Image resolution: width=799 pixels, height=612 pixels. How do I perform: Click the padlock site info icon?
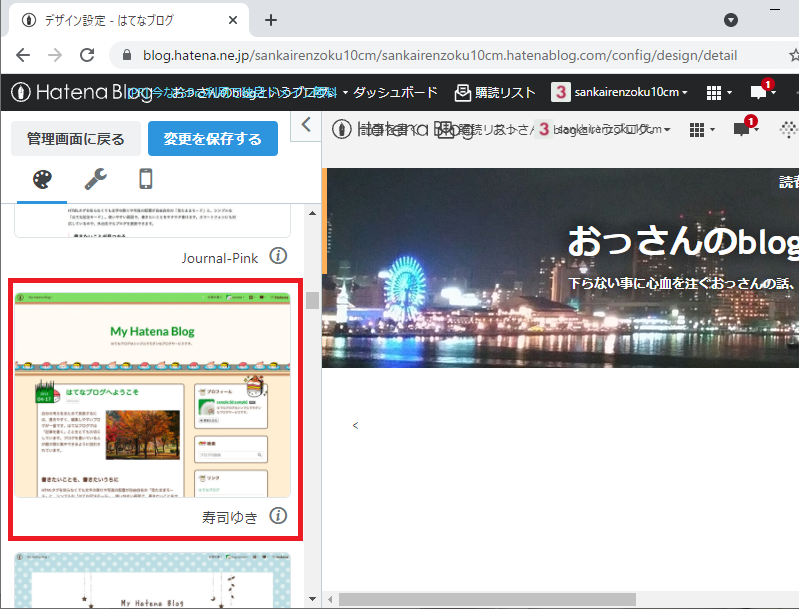tap(127, 55)
